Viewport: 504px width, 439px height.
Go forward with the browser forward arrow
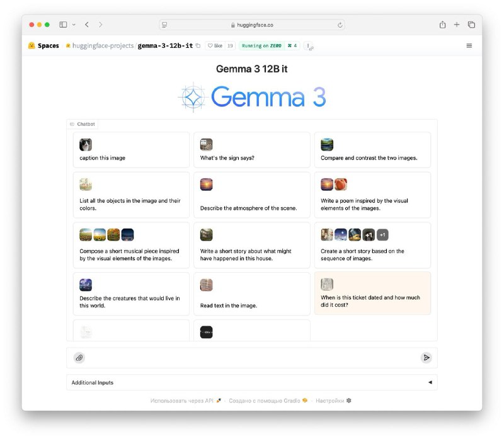coord(101,25)
